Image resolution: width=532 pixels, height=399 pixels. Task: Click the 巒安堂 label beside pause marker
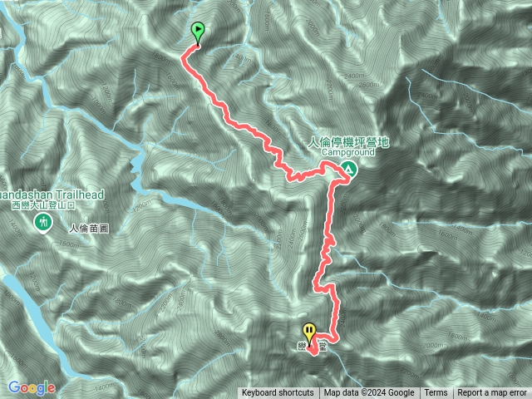pos(313,347)
